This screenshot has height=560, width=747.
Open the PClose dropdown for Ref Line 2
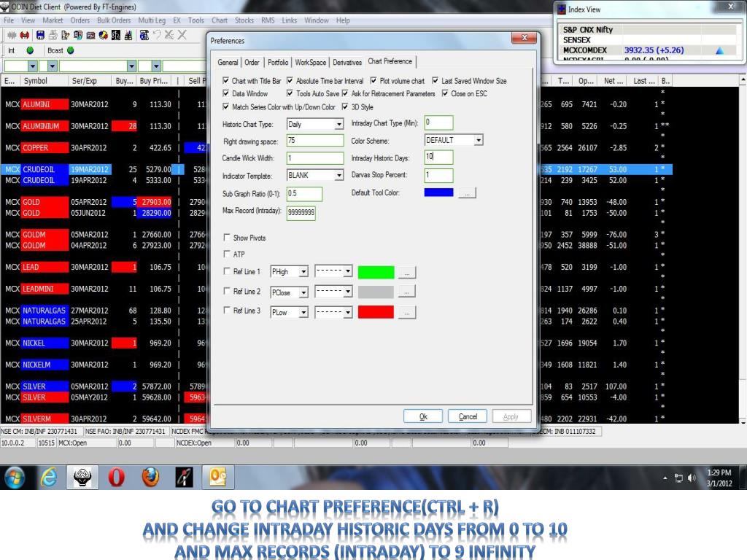tap(303, 292)
